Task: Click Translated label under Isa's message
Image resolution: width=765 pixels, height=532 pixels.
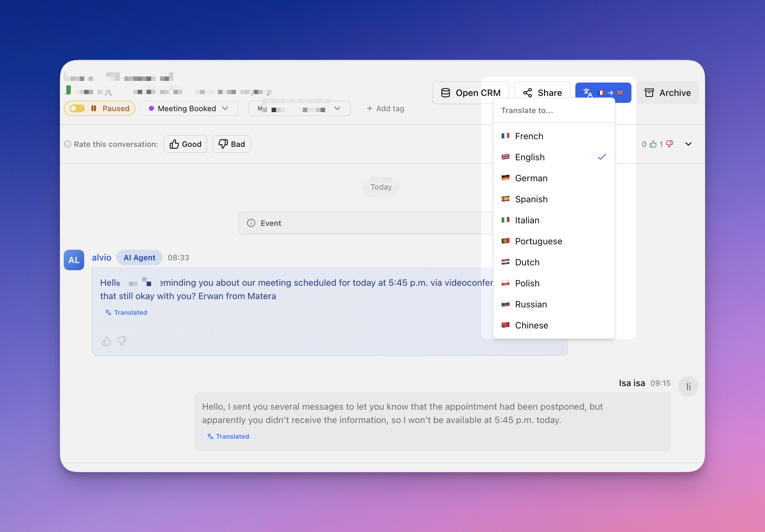Action: (228, 436)
